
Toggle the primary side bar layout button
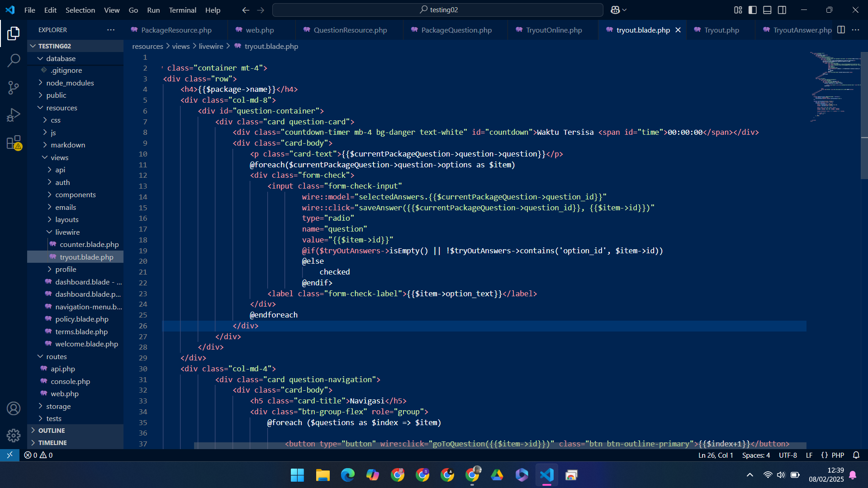(753, 10)
